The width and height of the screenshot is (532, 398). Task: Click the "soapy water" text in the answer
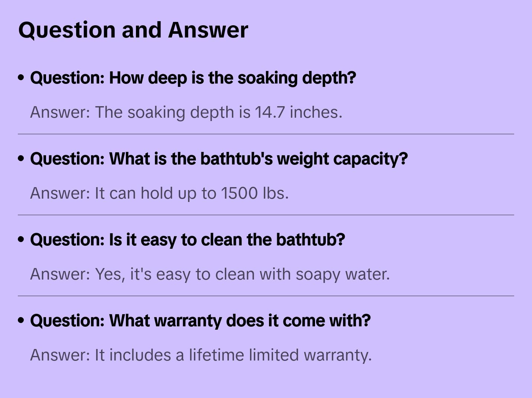coord(342,274)
